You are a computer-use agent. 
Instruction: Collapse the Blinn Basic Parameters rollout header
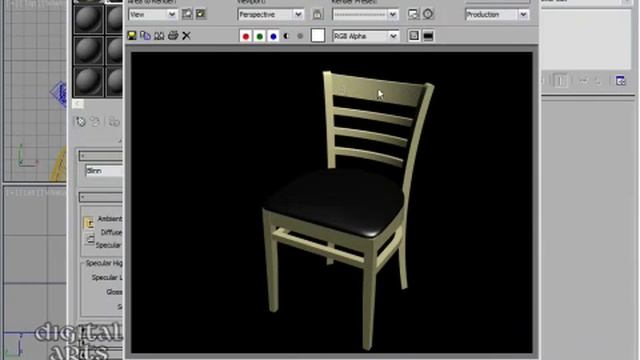[100, 197]
